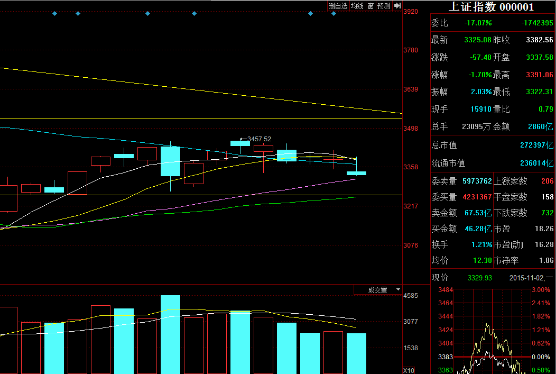Click the 最新 price value 3325.08
Image resolution: width=556 pixels, height=374 pixels.
[x=478, y=40]
